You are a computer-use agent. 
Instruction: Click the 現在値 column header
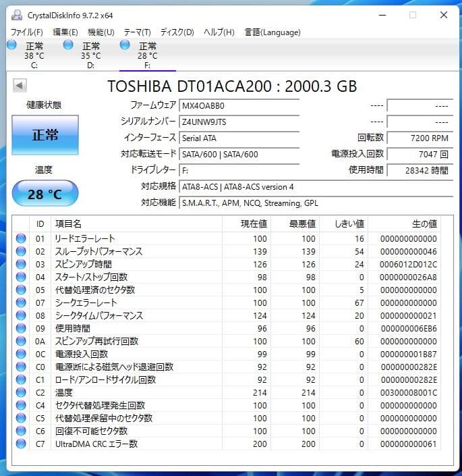click(x=246, y=224)
